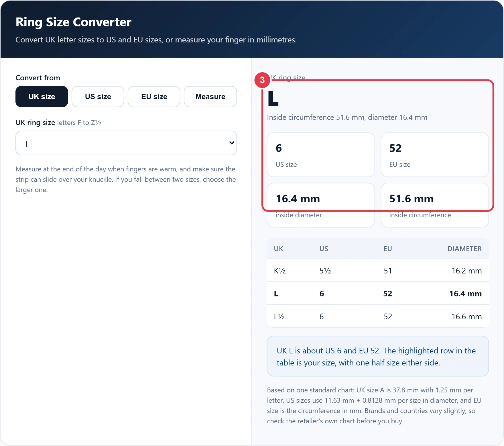Click the UK column header

pyautogui.click(x=278, y=249)
